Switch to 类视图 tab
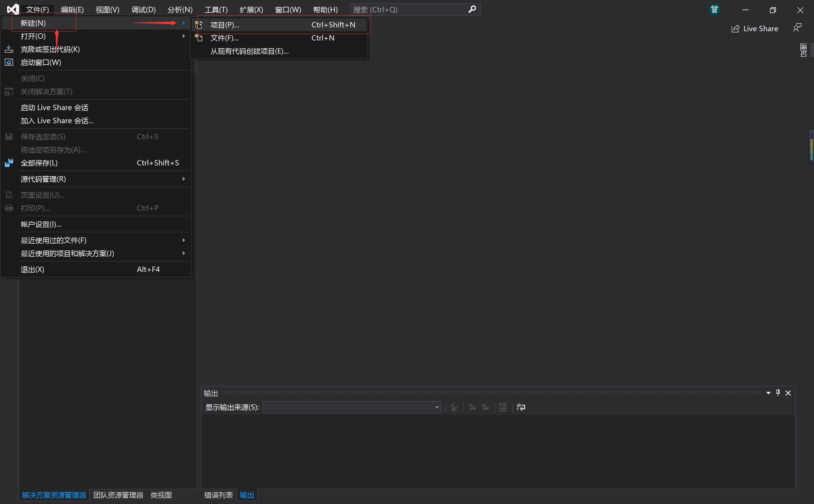The height and width of the screenshot is (504, 814). (161, 495)
